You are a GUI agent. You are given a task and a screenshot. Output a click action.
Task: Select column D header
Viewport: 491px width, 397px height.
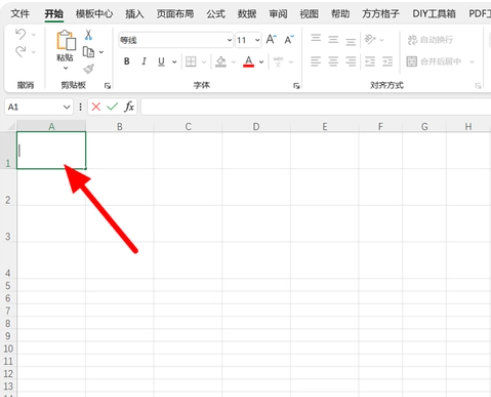point(256,127)
